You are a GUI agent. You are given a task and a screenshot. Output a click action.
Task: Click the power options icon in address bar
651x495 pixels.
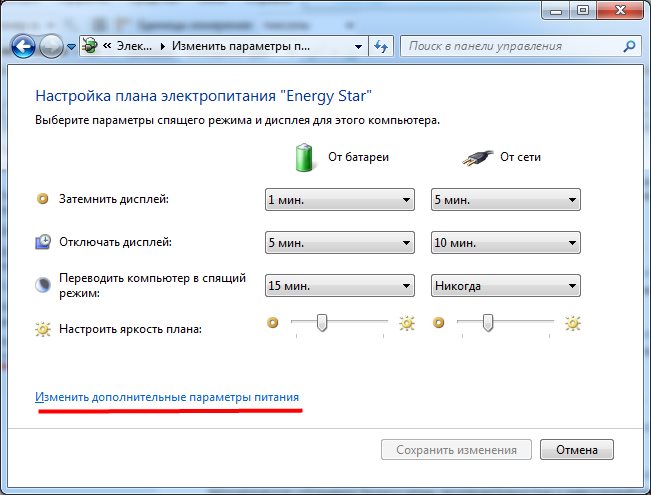click(90, 46)
